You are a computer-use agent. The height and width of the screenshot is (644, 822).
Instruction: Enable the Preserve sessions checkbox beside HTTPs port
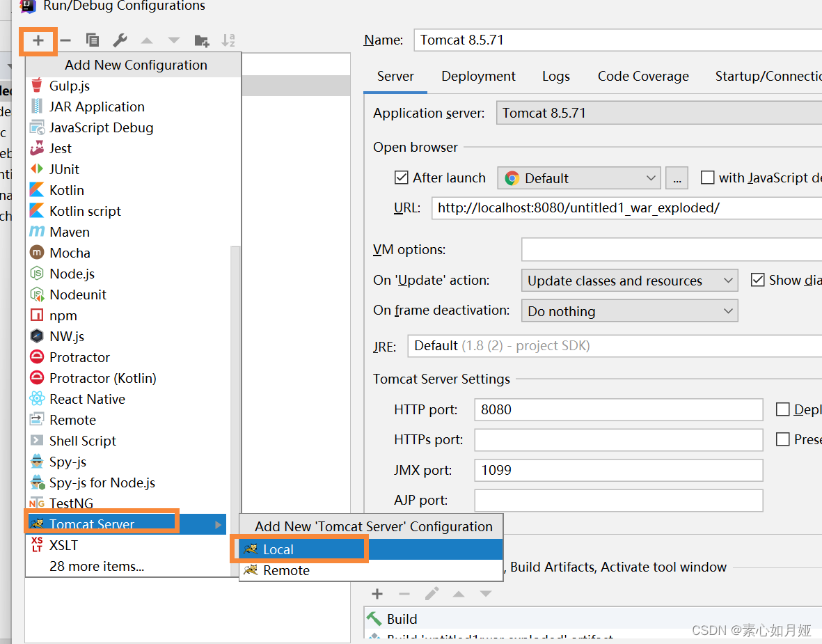pyautogui.click(x=783, y=439)
